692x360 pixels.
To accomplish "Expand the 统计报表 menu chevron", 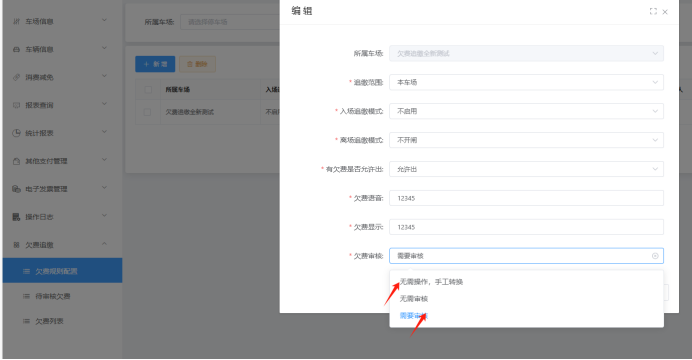I will tap(104, 132).
